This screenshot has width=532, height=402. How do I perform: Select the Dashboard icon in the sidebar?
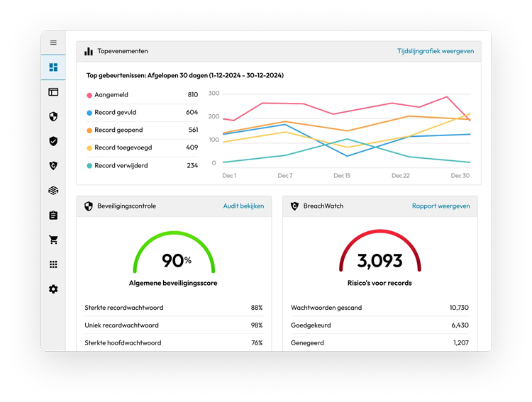pyautogui.click(x=53, y=67)
